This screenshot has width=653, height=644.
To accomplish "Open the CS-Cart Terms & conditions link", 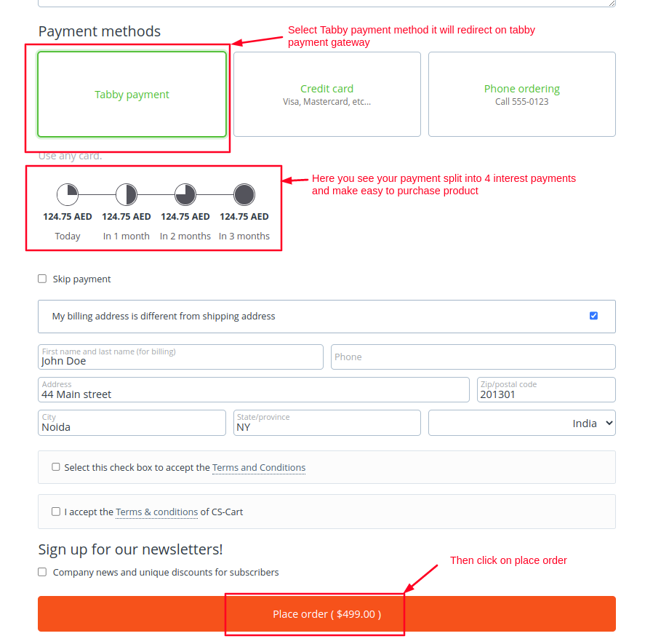I will point(156,512).
